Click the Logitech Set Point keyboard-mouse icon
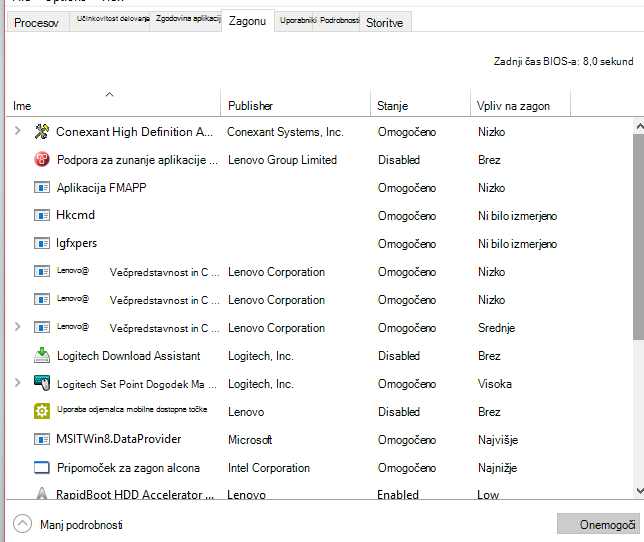The image size is (644, 542). (42, 383)
